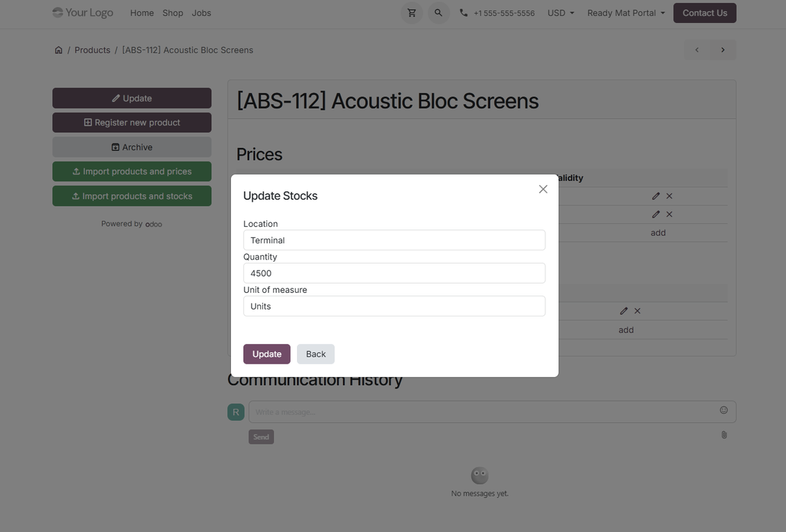Click add in the stocks table

point(625,330)
